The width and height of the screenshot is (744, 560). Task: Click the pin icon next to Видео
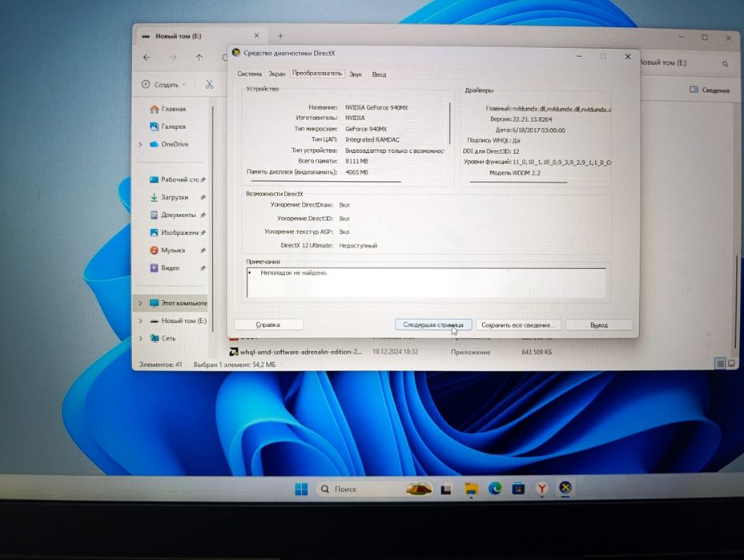pos(203,268)
